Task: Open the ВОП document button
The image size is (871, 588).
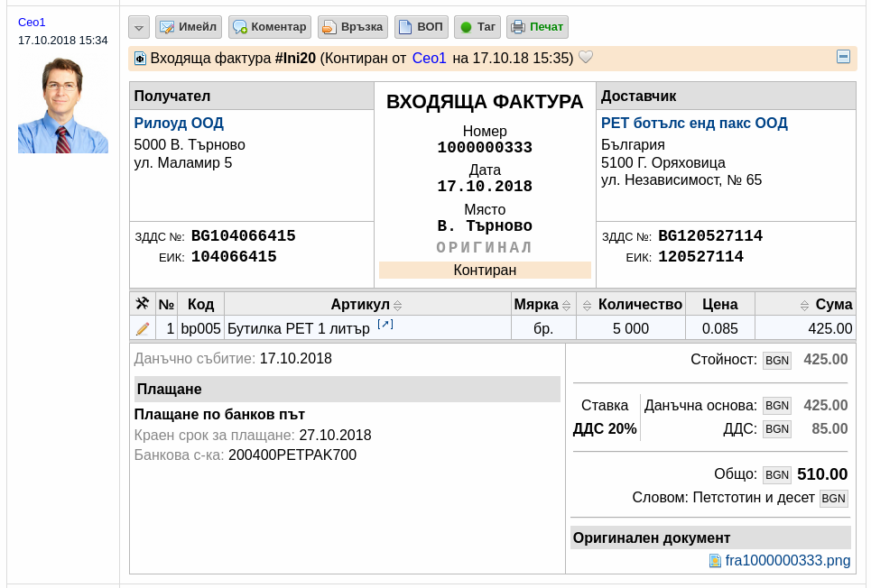Action: [x=421, y=27]
